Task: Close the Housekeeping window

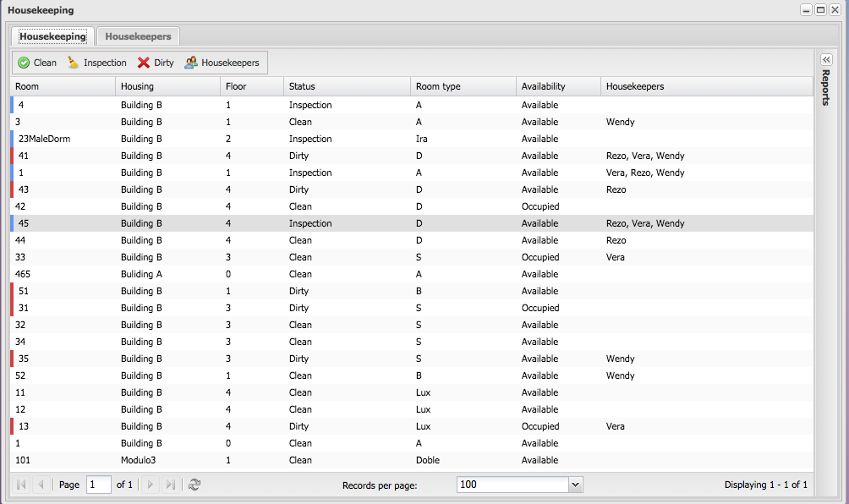Action: point(835,10)
